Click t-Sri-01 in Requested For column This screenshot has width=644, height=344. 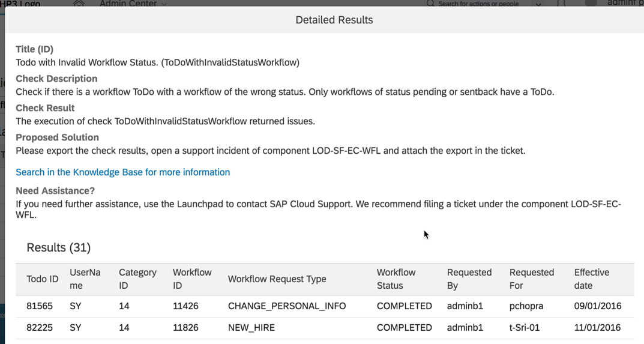[x=525, y=328]
